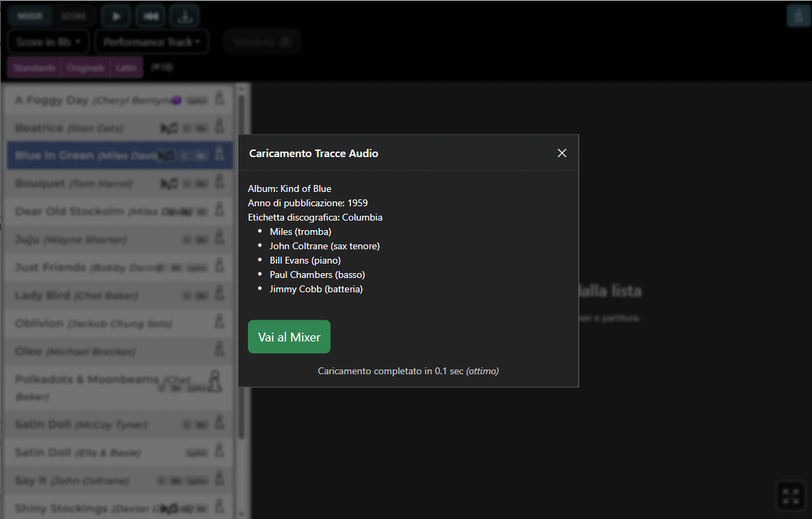Click the person icon on A Foggy Day row

coord(220,98)
